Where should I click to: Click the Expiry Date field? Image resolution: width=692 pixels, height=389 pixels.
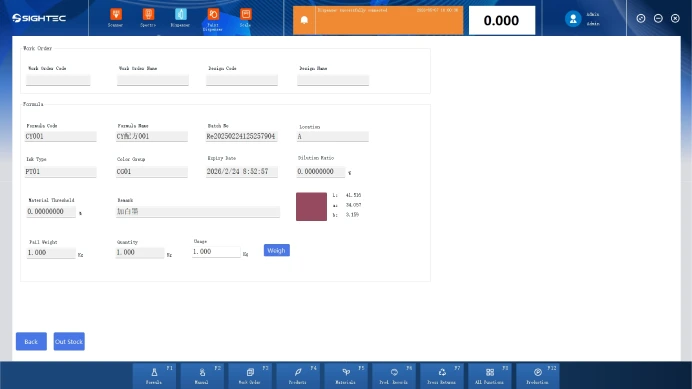241,172
